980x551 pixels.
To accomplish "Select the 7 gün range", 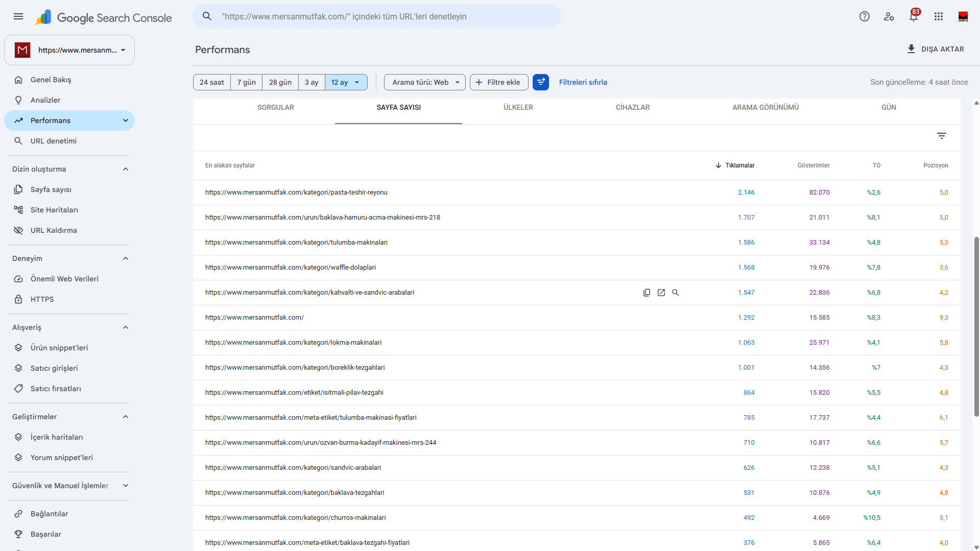I will click(247, 82).
